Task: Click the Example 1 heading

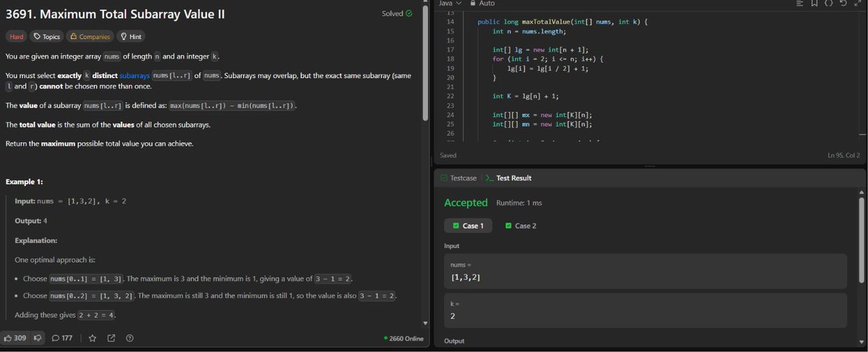Action: pyautogui.click(x=25, y=181)
